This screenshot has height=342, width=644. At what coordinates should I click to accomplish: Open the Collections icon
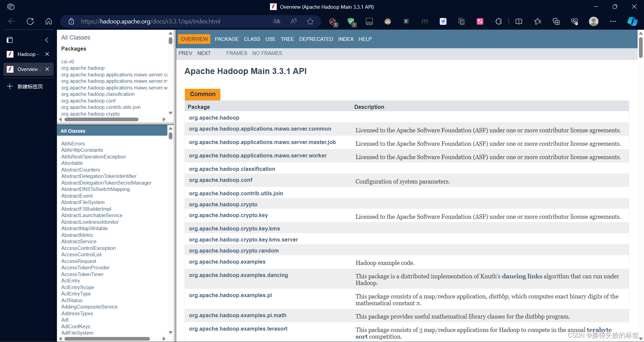tap(556, 21)
